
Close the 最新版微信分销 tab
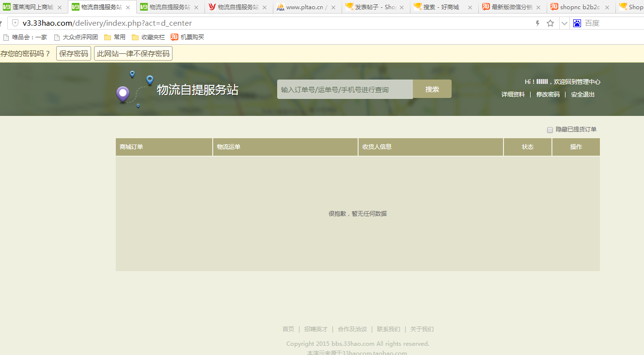tap(538, 8)
